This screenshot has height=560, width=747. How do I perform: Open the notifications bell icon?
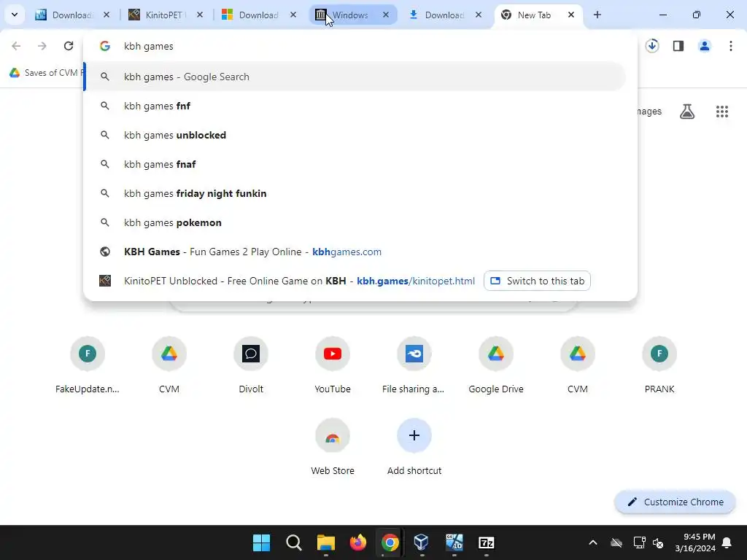(727, 542)
